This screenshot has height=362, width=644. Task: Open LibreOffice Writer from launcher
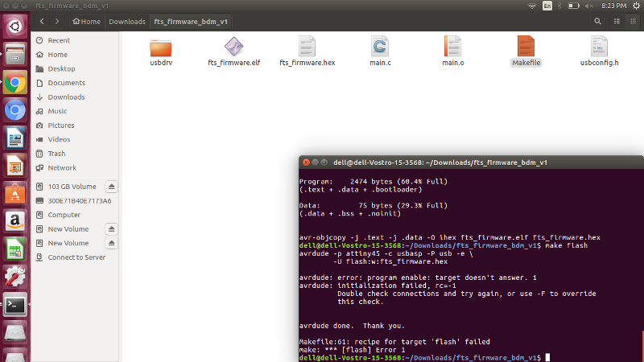[x=15, y=138]
